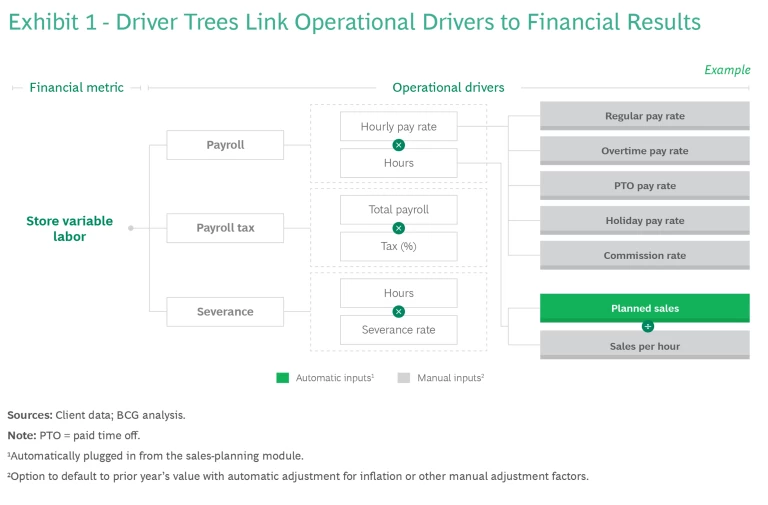Click the green Planned sales box

644,308
